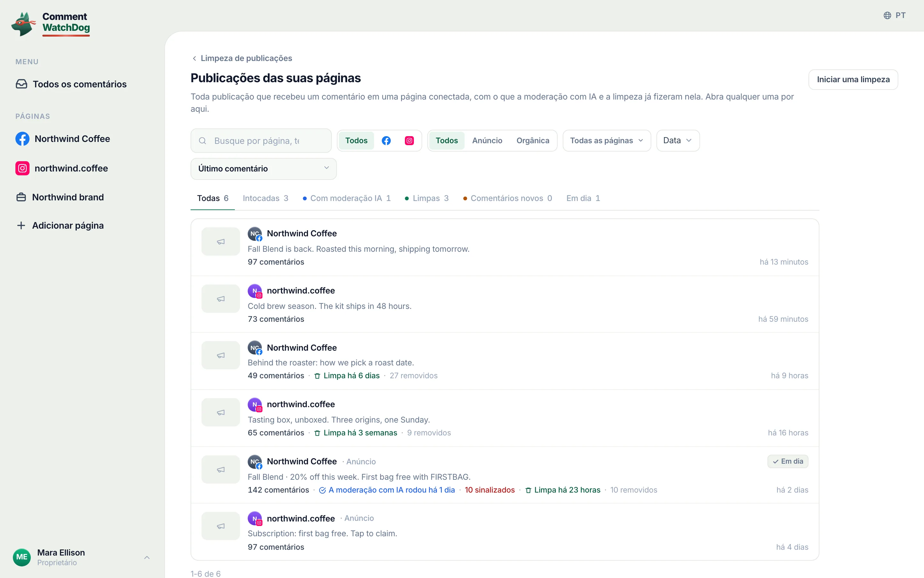924x578 pixels.
Task: Click the back chevron next to Limpeza de publicações
Action: click(x=194, y=58)
